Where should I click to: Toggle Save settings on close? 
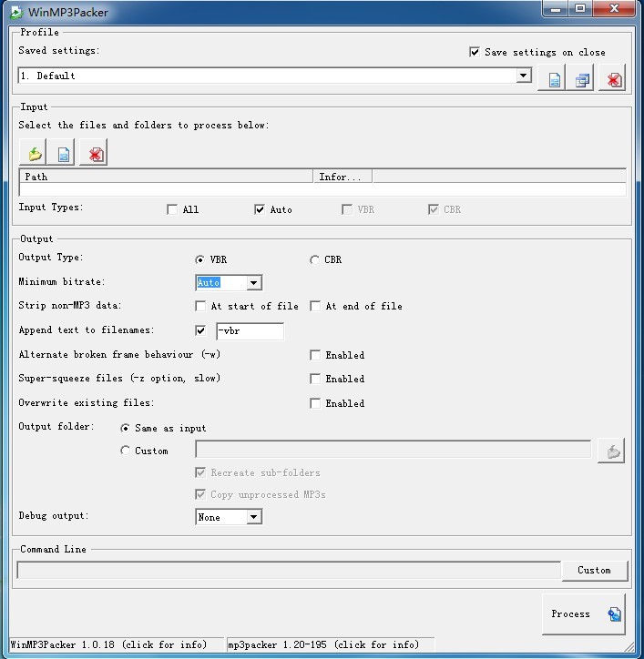(475, 52)
